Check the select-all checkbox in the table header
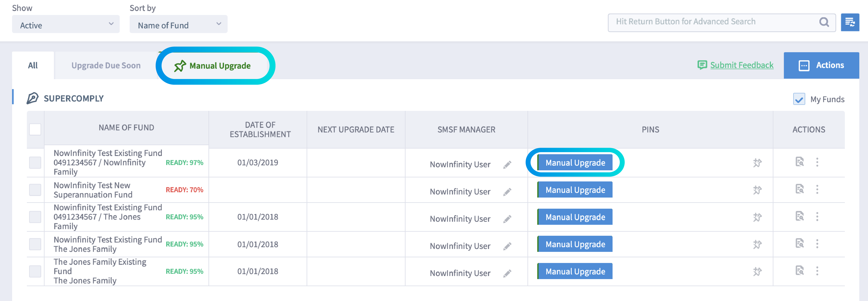868x301 pixels. point(35,129)
